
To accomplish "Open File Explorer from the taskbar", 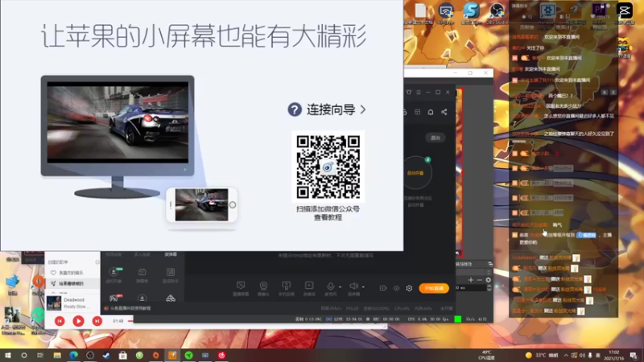I will tap(57, 355).
